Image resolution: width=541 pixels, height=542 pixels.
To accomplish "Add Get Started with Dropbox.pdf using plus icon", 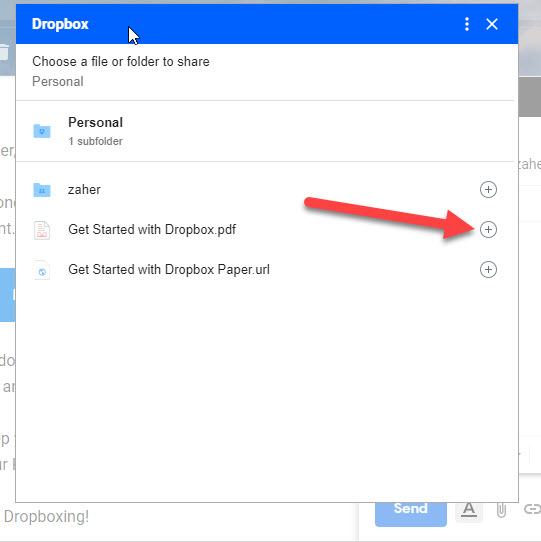I will (x=488, y=230).
